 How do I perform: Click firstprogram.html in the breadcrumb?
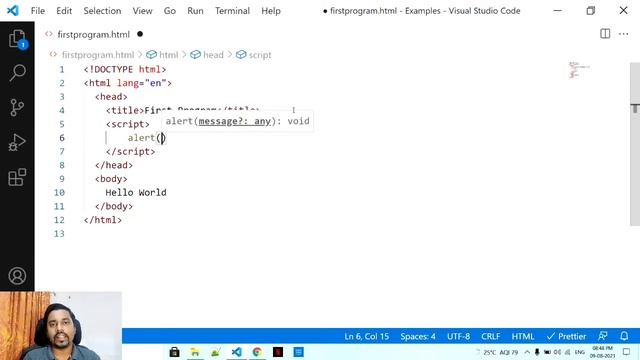coord(98,55)
